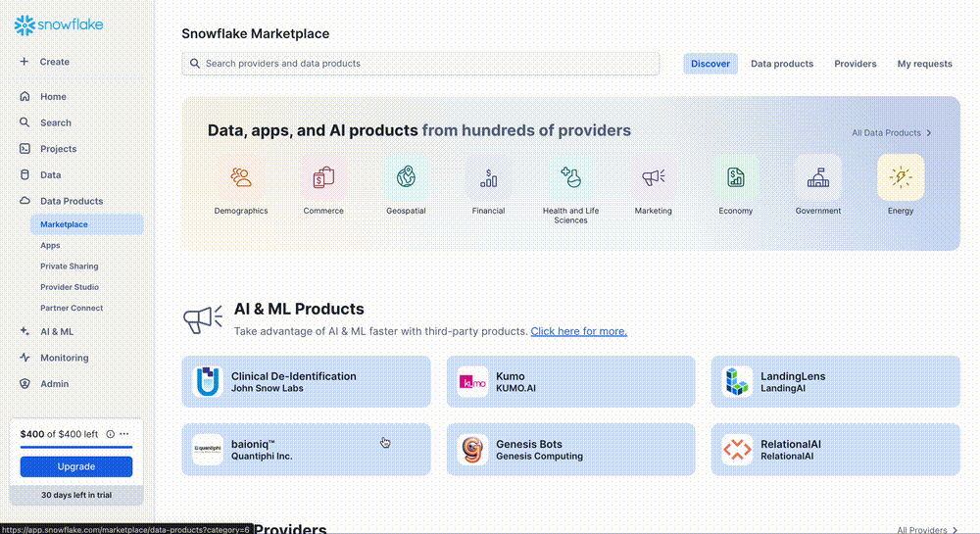Select the Government category icon
Screen dimensions: 980x534
tap(818, 177)
